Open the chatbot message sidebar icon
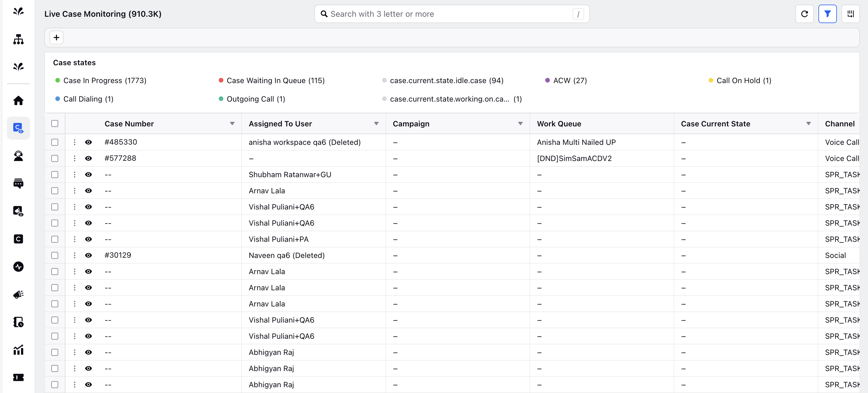This screenshot has width=868, height=393. [x=18, y=183]
